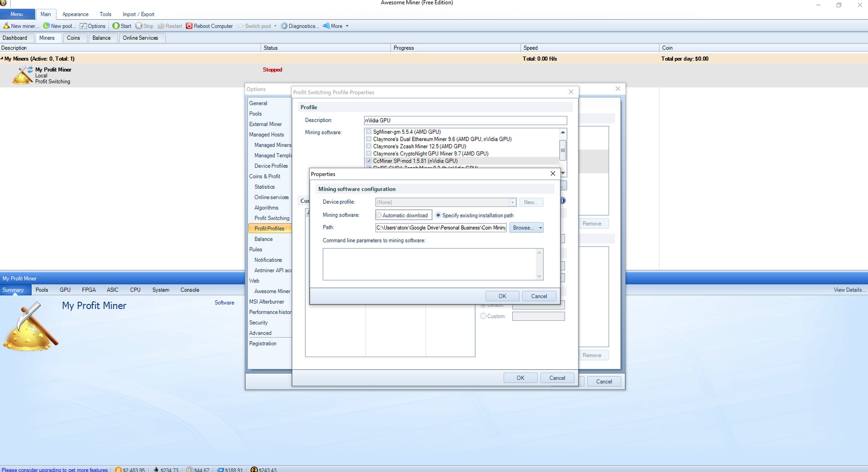Click OK in the Properties dialog

pyautogui.click(x=502, y=296)
